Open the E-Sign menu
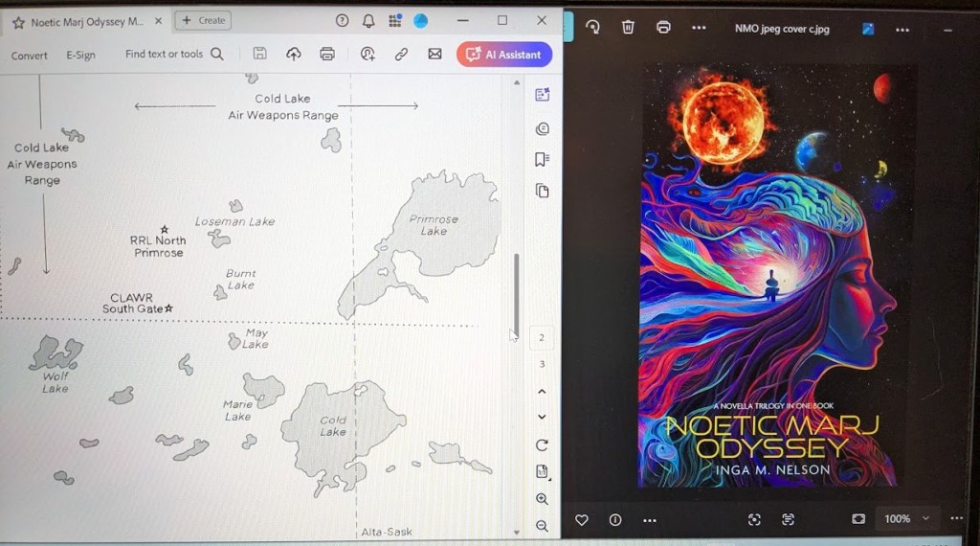 [80, 56]
